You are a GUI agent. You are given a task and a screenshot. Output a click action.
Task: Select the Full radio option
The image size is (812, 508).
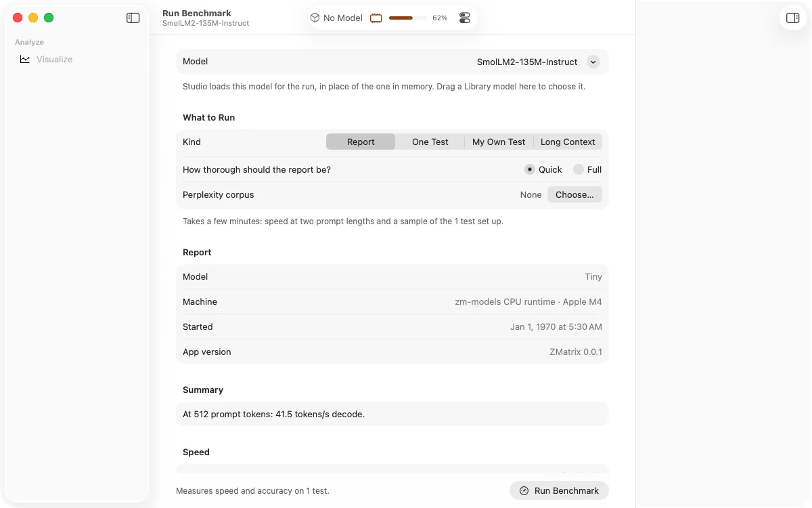[587, 170]
